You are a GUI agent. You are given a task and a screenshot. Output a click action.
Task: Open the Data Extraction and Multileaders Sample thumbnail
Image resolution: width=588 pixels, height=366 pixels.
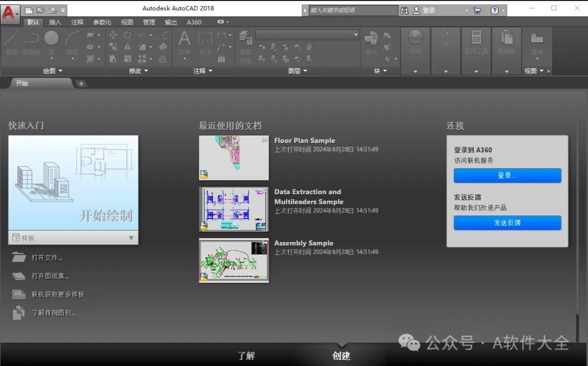pos(234,209)
